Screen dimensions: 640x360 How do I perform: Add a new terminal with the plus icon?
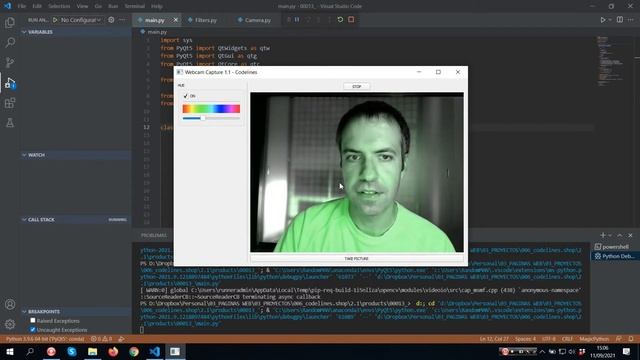[x=602, y=235]
